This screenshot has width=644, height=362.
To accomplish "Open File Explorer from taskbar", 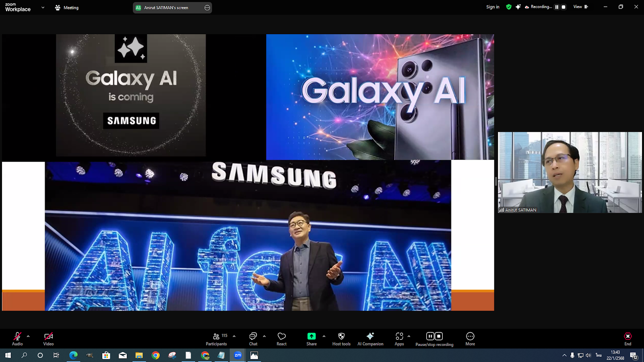I will 139,355.
